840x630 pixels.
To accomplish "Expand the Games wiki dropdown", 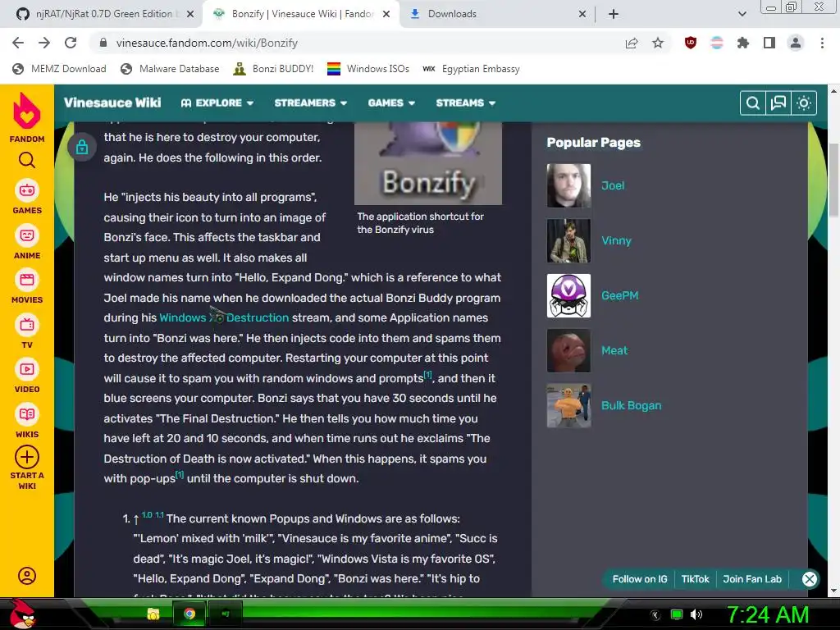I will (391, 103).
